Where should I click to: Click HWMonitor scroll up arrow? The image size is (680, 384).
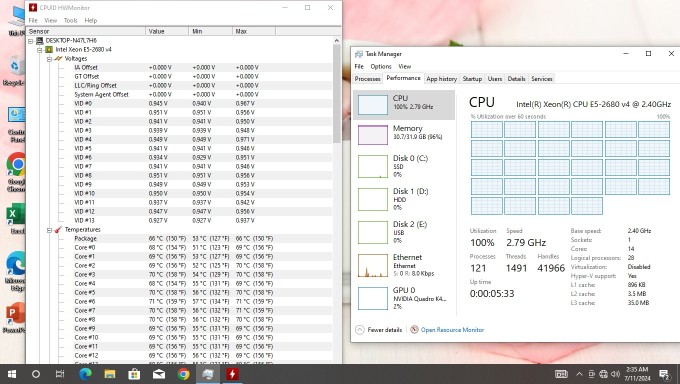click(x=337, y=40)
